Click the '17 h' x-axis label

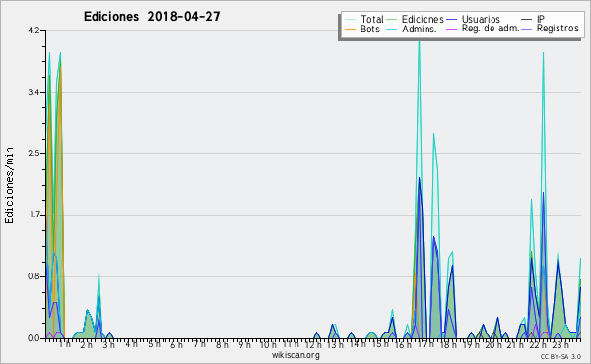pos(427,344)
